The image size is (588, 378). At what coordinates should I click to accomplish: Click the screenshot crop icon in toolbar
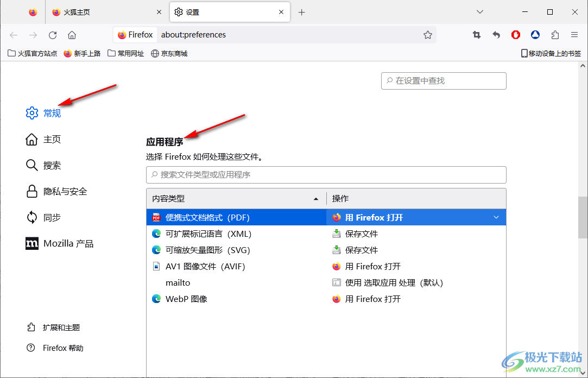(477, 35)
